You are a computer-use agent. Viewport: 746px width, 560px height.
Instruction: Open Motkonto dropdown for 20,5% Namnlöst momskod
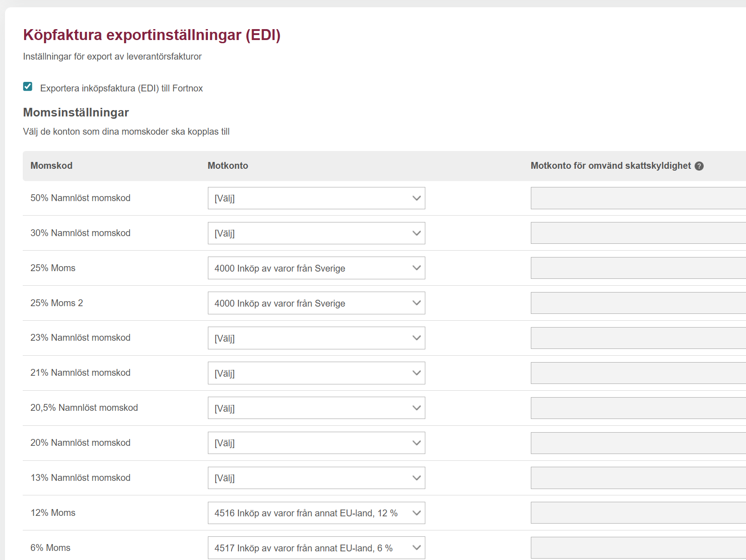[x=316, y=408]
